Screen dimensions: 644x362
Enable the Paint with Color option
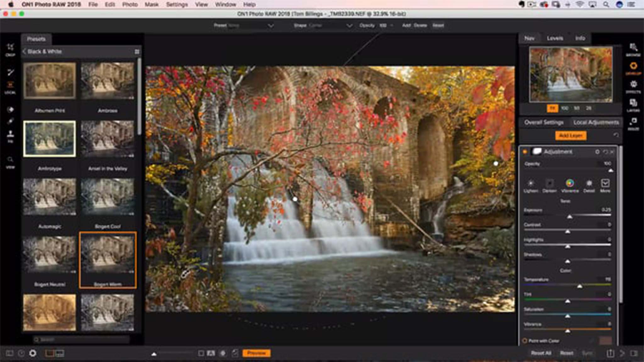[x=525, y=341]
